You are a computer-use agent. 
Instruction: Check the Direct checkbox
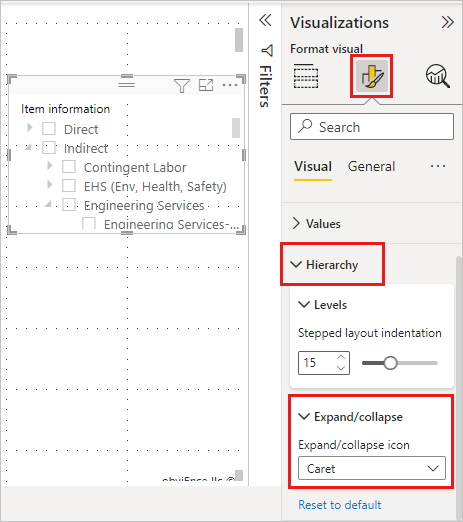(x=49, y=129)
